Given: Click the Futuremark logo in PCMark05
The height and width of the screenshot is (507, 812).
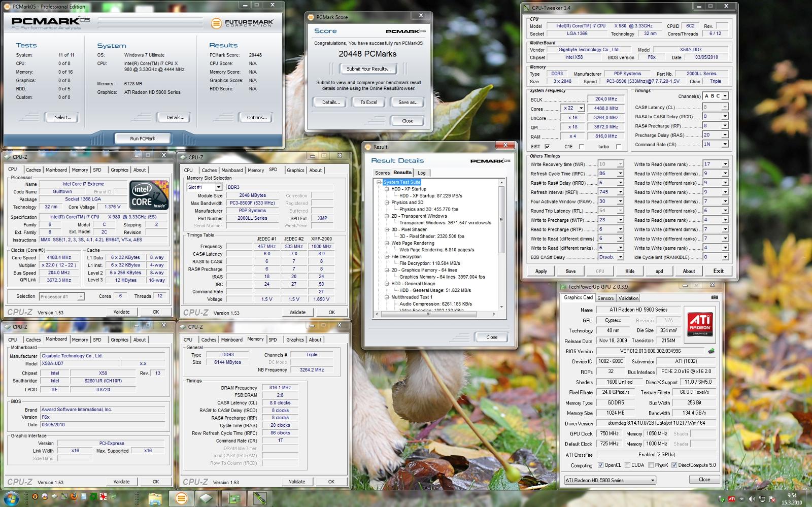Looking at the screenshot, I should click(242, 23).
